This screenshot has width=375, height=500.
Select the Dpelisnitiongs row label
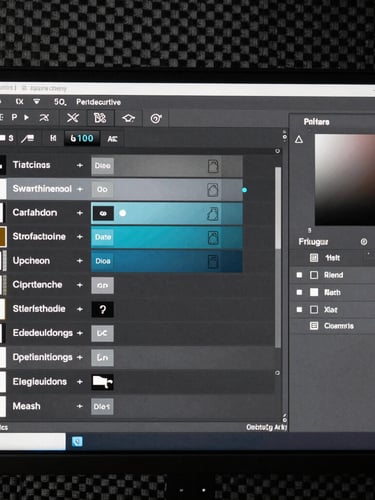point(42,357)
